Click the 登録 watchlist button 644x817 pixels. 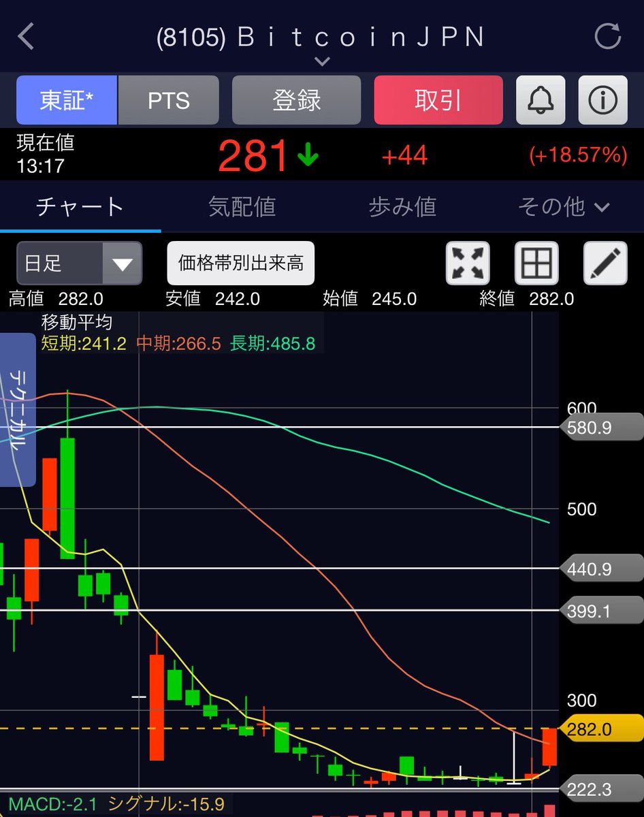[296, 100]
